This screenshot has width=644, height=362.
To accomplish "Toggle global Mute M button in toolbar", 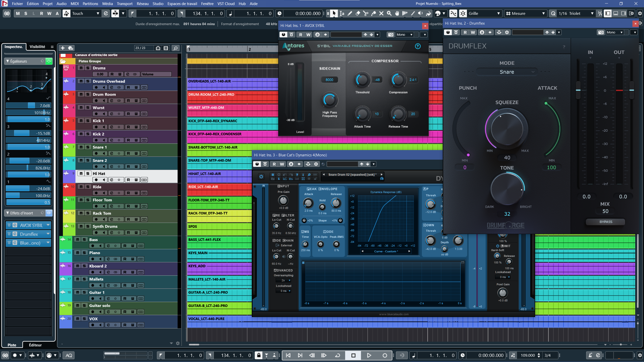I will (x=18, y=14).
